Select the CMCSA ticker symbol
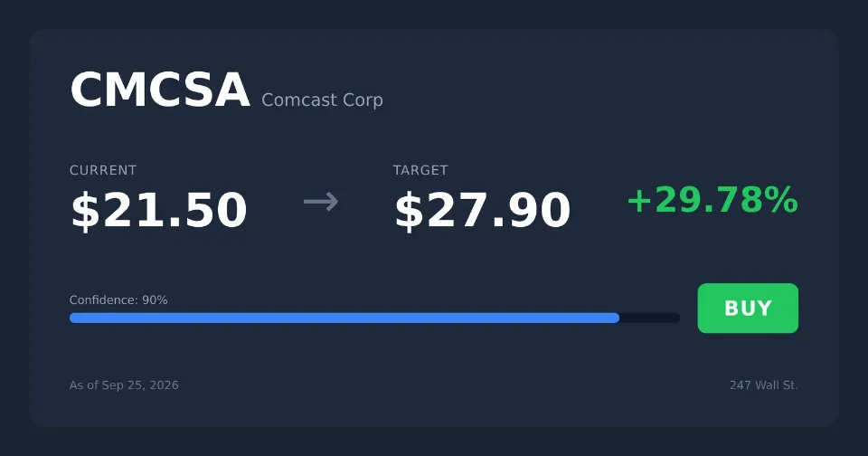Viewport: 868px width, 456px height. [160, 90]
